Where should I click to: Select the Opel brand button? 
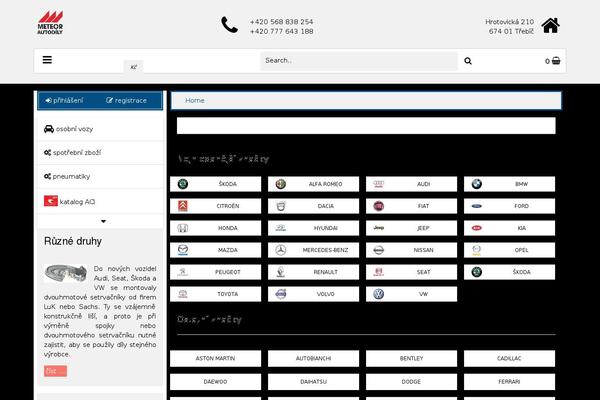[x=509, y=250]
